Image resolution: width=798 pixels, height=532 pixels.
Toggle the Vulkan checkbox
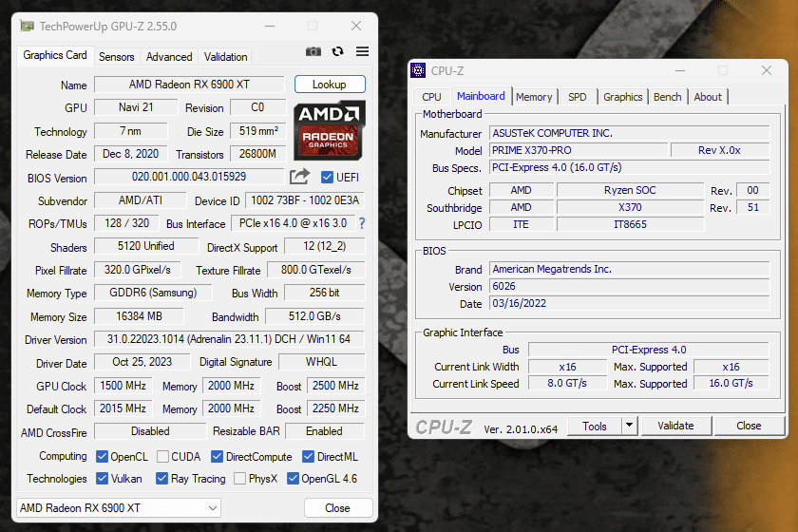click(102, 479)
